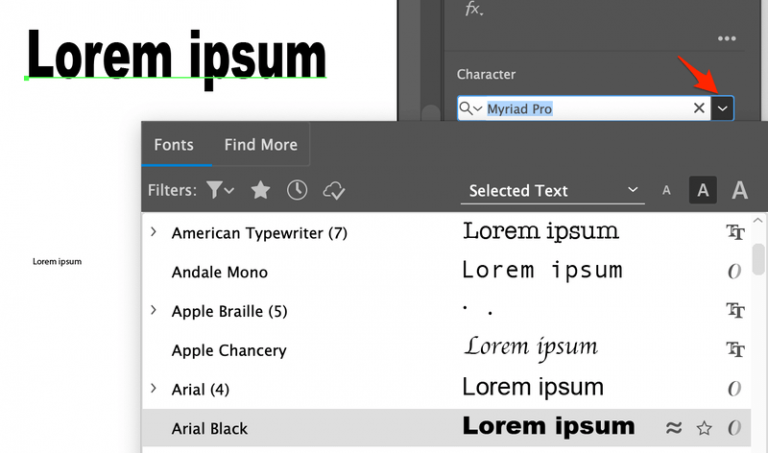Switch to the Find More tab

pyautogui.click(x=261, y=144)
